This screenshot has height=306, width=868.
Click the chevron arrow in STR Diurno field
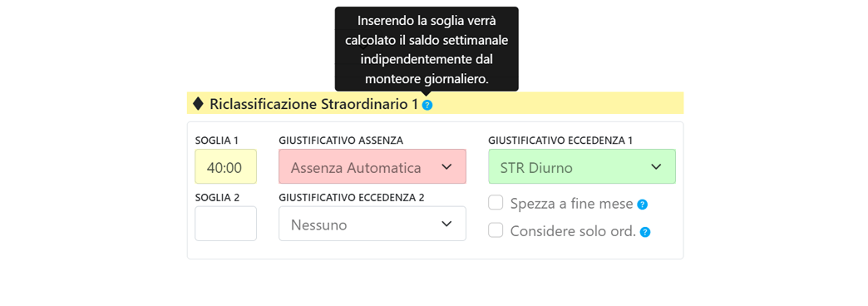pyautogui.click(x=656, y=166)
